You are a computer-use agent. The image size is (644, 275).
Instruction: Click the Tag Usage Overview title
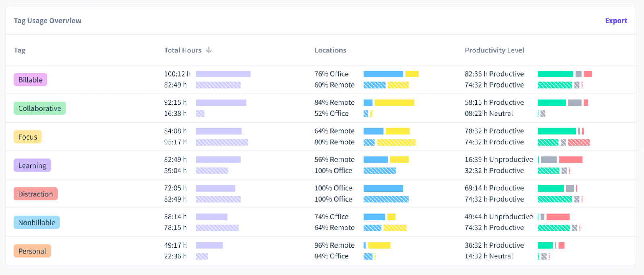point(47,21)
